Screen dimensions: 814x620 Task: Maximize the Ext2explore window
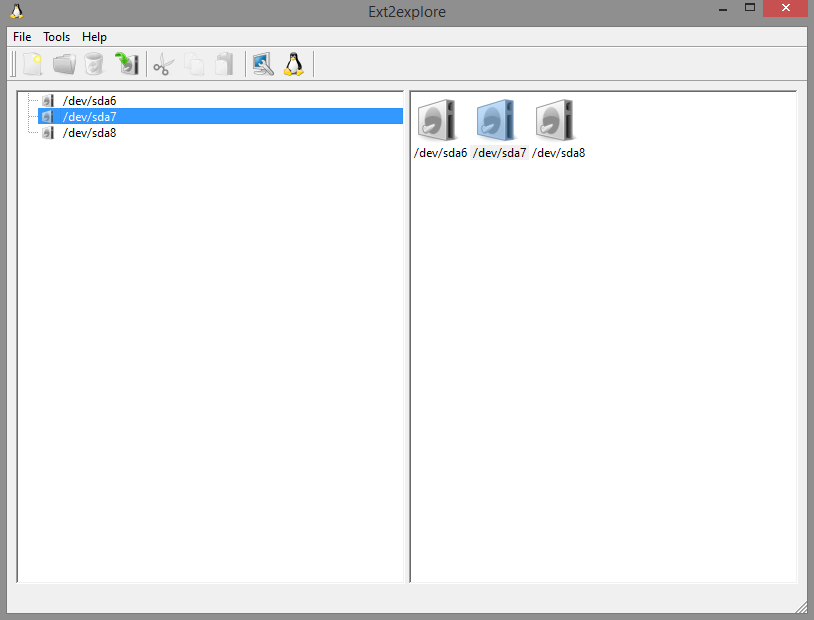pyautogui.click(x=750, y=8)
